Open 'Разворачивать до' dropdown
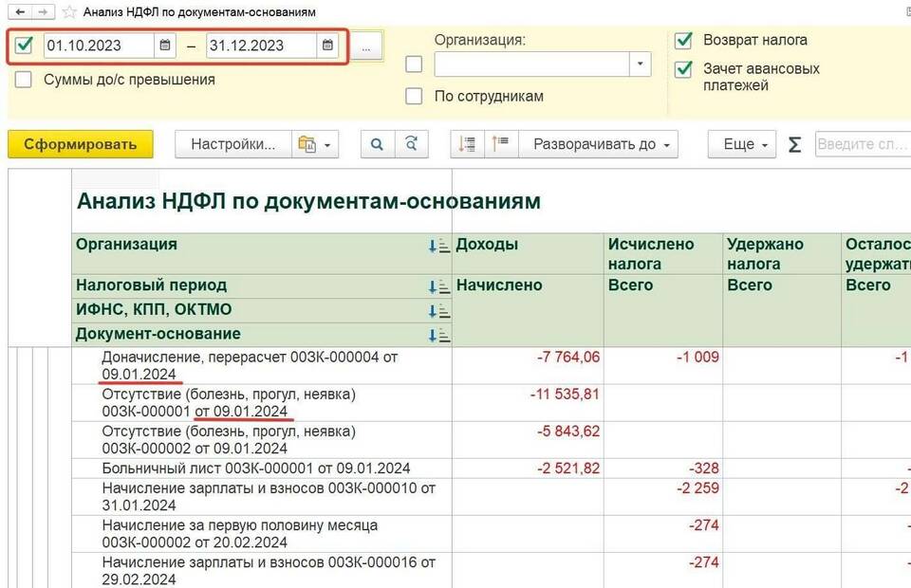The width and height of the screenshot is (911, 588). pos(598,144)
